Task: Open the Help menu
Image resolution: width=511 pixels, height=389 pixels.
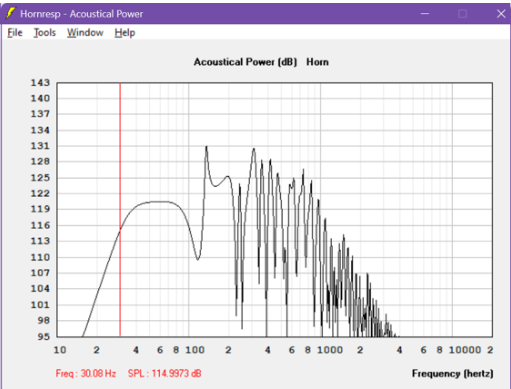Action: (125, 33)
